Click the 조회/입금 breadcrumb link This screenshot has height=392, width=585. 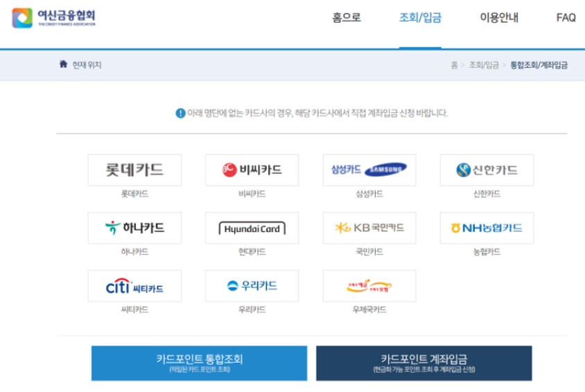(x=484, y=65)
